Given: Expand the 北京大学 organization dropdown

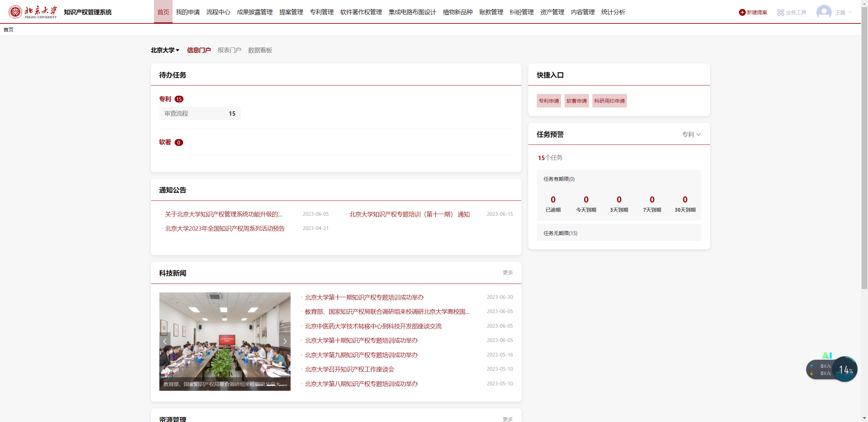Looking at the screenshot, I should click(165, 50).
